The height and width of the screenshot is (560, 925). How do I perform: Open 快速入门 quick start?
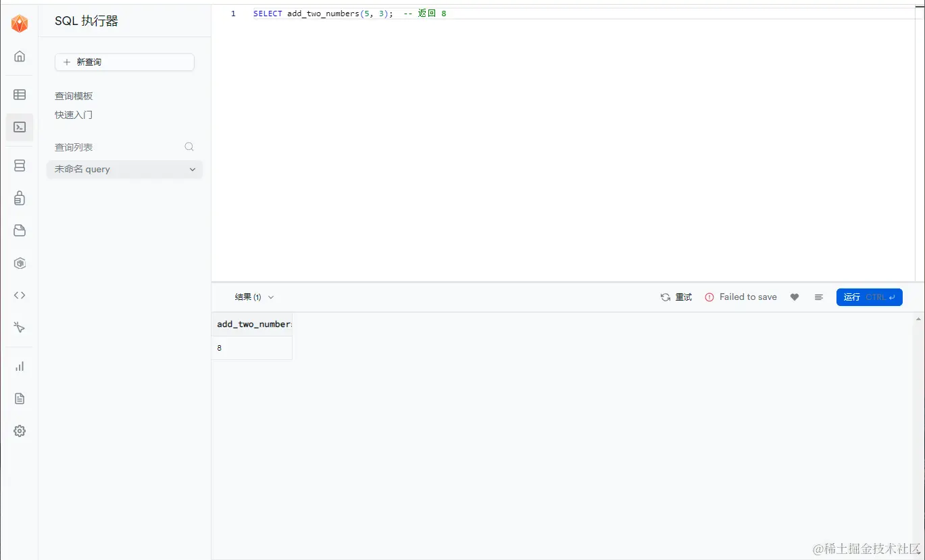(74, 115)
